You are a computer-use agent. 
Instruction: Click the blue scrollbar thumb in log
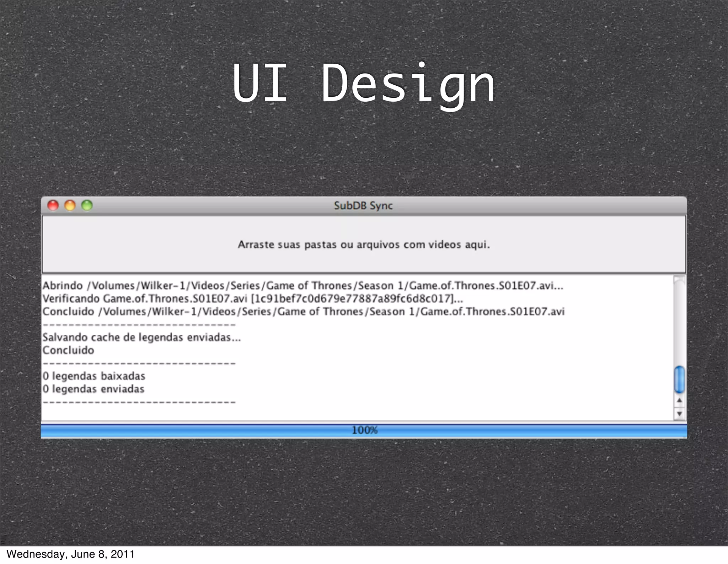[680, 380]
